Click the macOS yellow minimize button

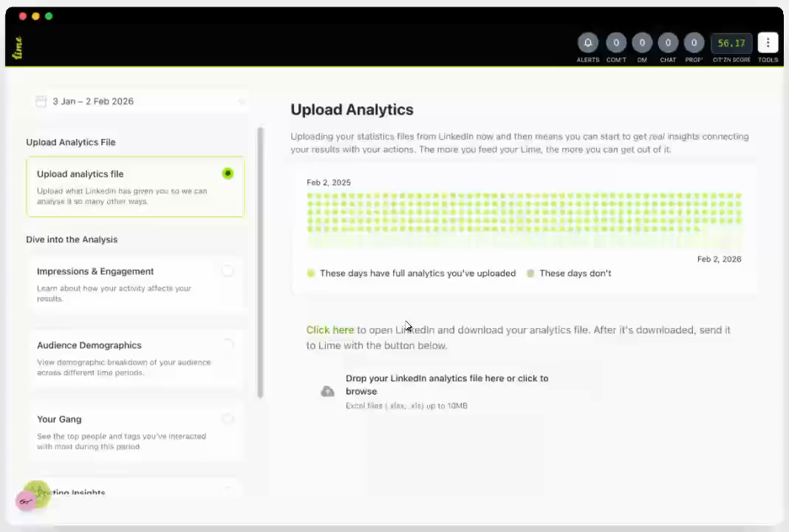coord(35,16)
